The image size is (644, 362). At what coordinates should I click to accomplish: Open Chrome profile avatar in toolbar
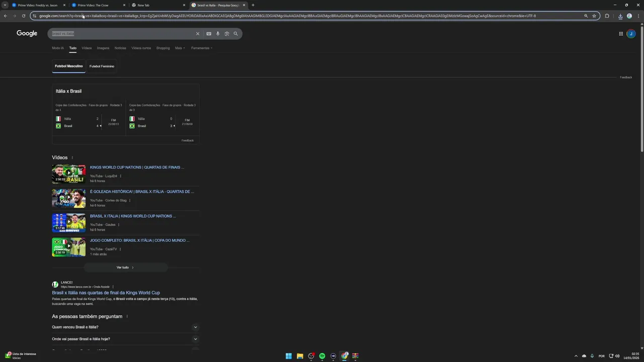point(629,16)
